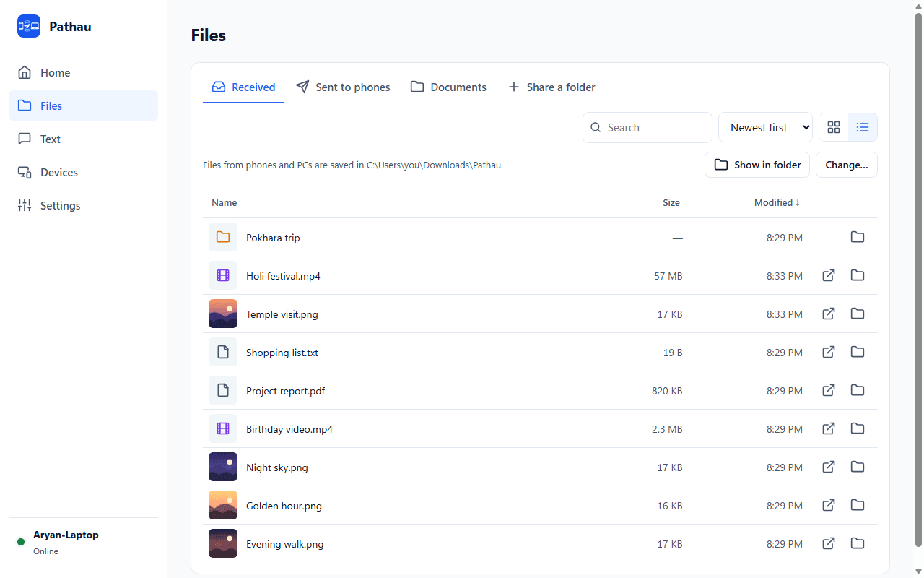This screenshot has height=578, width=924.
Task: Show Night sky.png in folder icon
Action: tap(858, 467)
